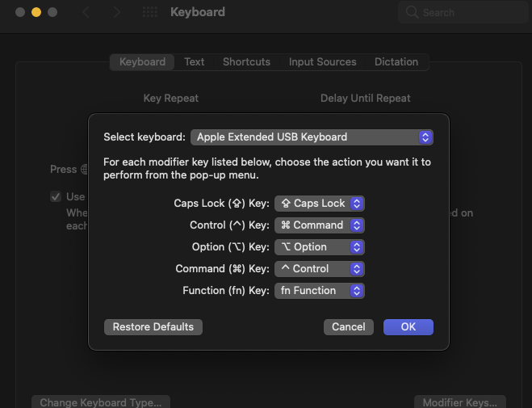This screenshot has width=532, height=408.
Task: Confirm with the OK button
Action: pos(408,327)
